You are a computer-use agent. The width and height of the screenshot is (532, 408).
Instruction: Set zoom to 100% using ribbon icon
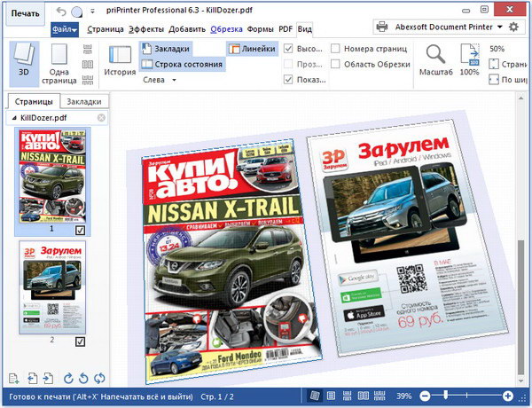[469, 60]
